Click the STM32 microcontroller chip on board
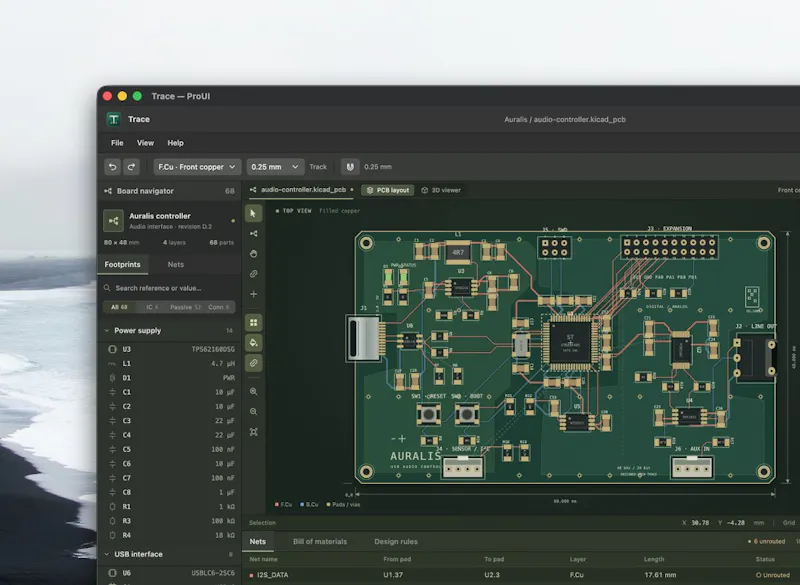Image resolution: width=800 pixels, height=585 pixels. pos(570,341)
